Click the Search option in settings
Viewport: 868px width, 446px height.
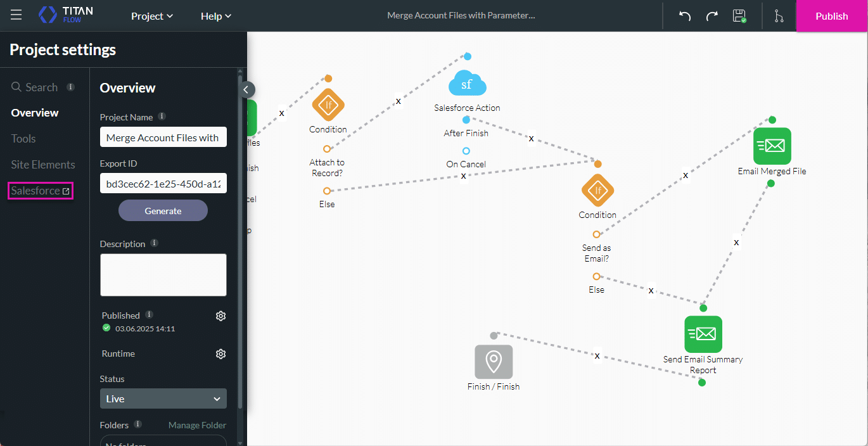click(x=35, y=87)
